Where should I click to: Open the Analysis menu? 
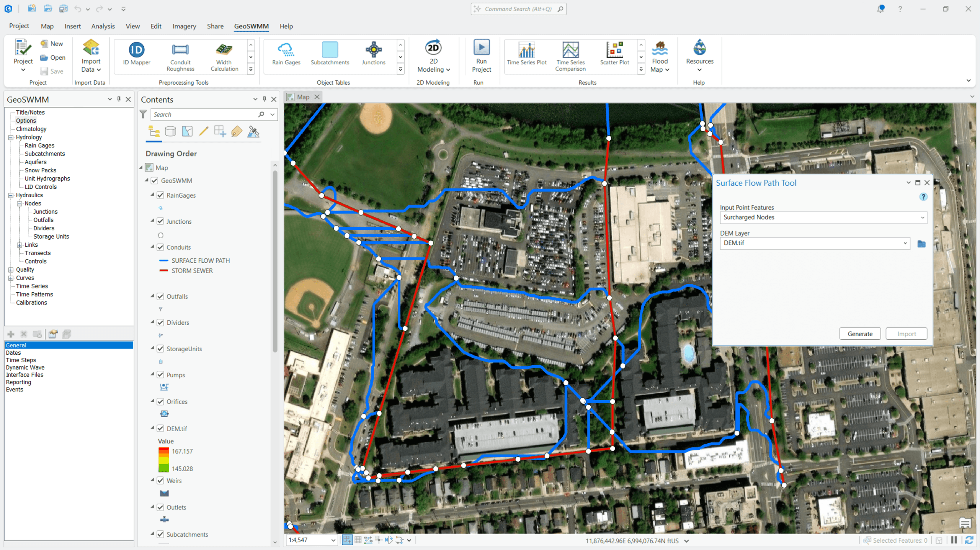(103, 26)
